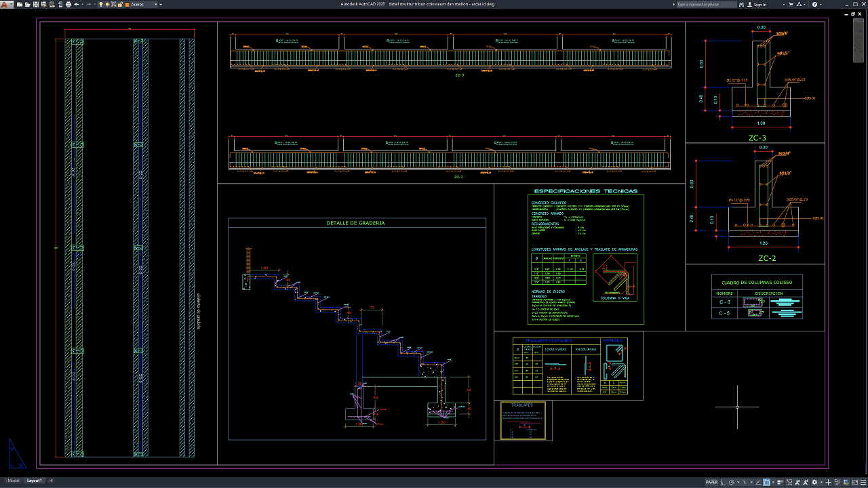Click the Save icon in Quick Access
The height and width of the screenshot is (488, 868).
tap(36, 4)
